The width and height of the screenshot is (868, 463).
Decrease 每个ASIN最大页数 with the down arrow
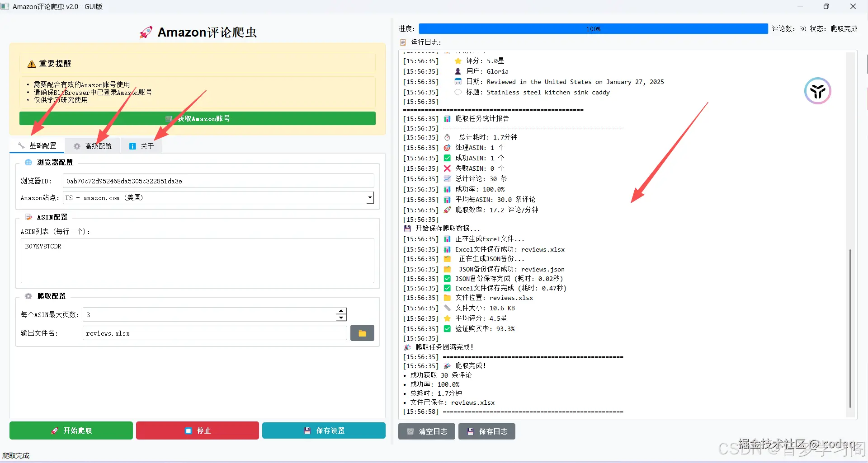tap(341, 318)
